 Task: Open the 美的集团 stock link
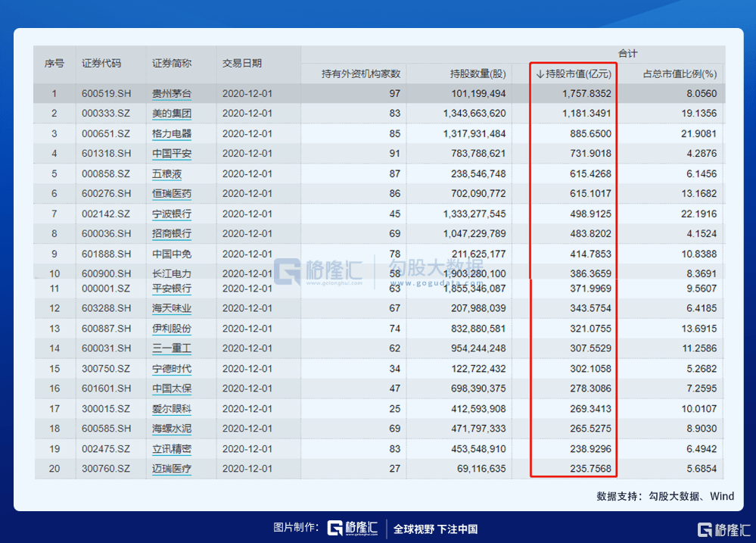click(172, 114)
